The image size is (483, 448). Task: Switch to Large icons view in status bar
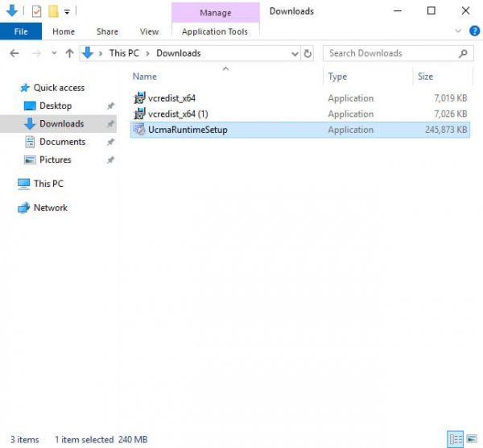click(472, 439)
